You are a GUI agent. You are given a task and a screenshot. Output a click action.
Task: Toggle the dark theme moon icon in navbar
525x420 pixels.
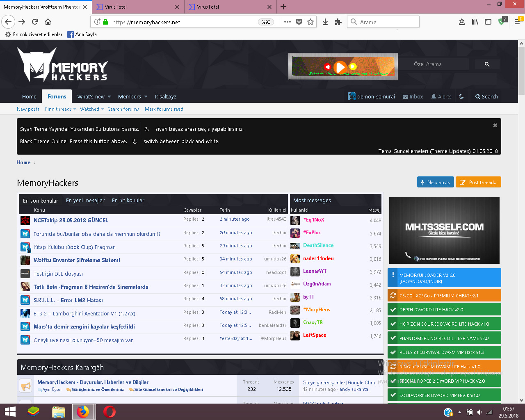(461, 97)
